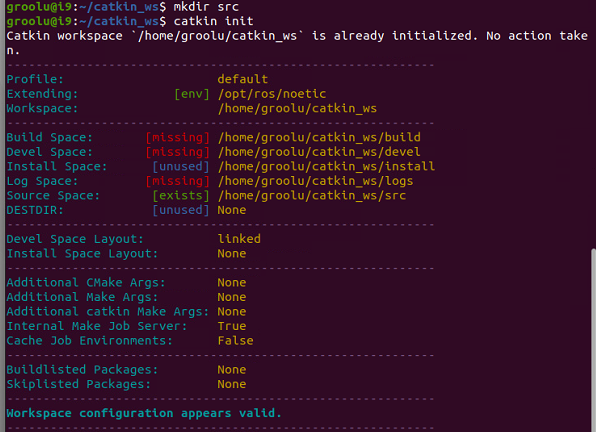Click the 'groolu@i9' prompt on catkin init line
Screen dimensions: 596x432
(39, 21)
